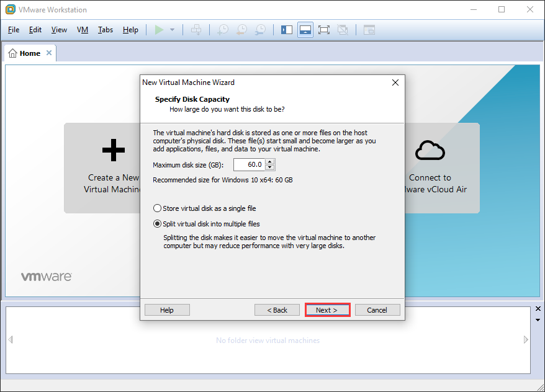Click the Home tab house icon
Screen dimensions: 545x392
coord(12,53)
